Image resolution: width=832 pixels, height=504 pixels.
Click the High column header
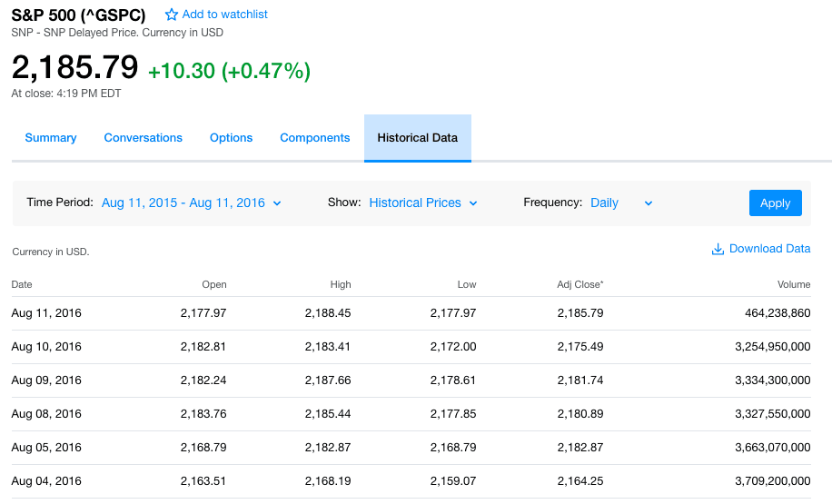(341, 284)
